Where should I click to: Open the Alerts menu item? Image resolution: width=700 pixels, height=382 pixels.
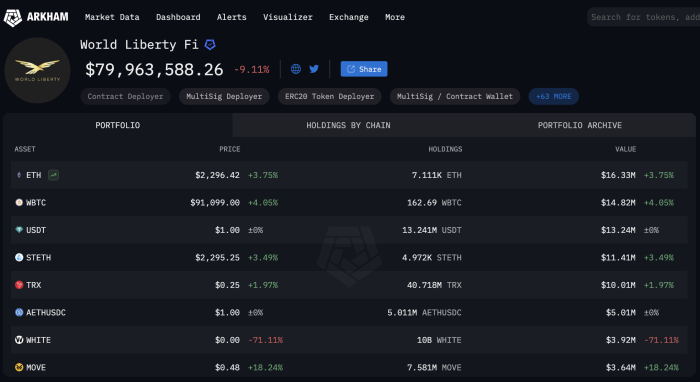[232, 17]
